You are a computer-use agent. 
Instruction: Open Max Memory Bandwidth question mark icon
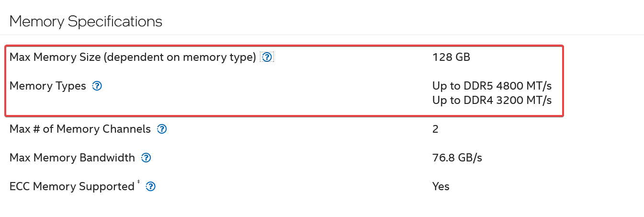pos(146,158)
